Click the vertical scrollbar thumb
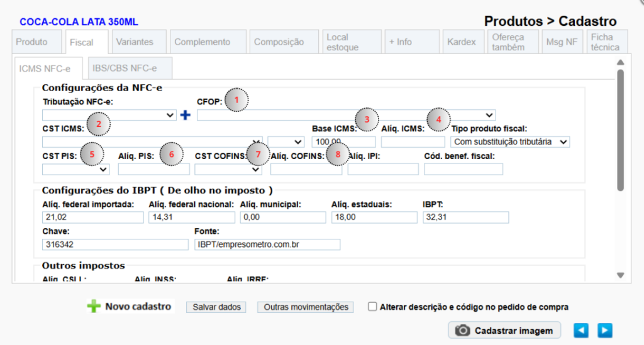Screen dimensions: 644x345 tap(621, 131)
